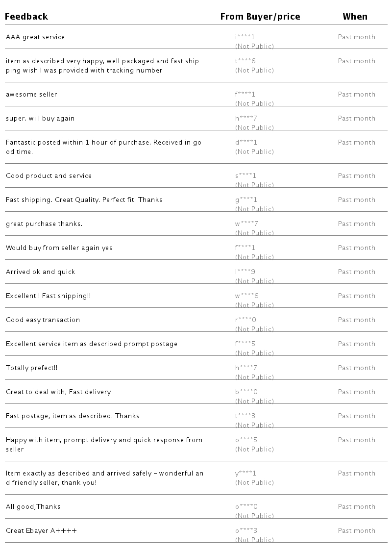Image resolution: width=392 pixels, height=552 pixels.
Task: Click buyer s****1's username
Action: point(245,176)
